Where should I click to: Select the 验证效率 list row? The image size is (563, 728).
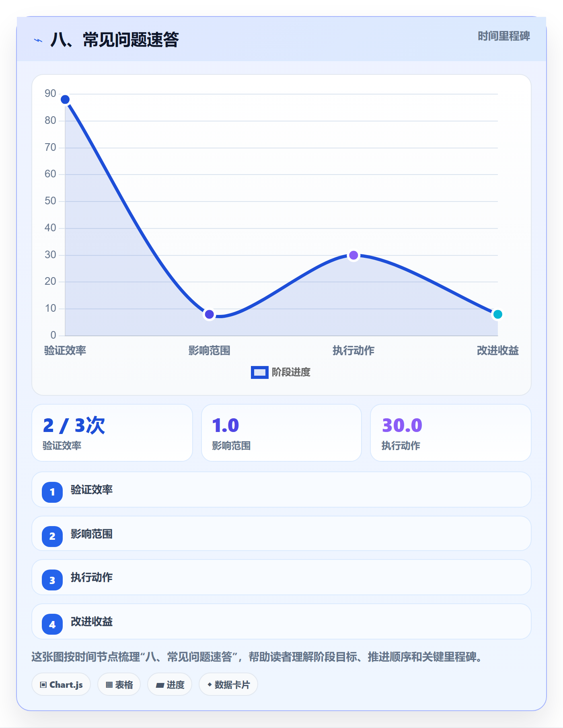click(x=281, y=489)
